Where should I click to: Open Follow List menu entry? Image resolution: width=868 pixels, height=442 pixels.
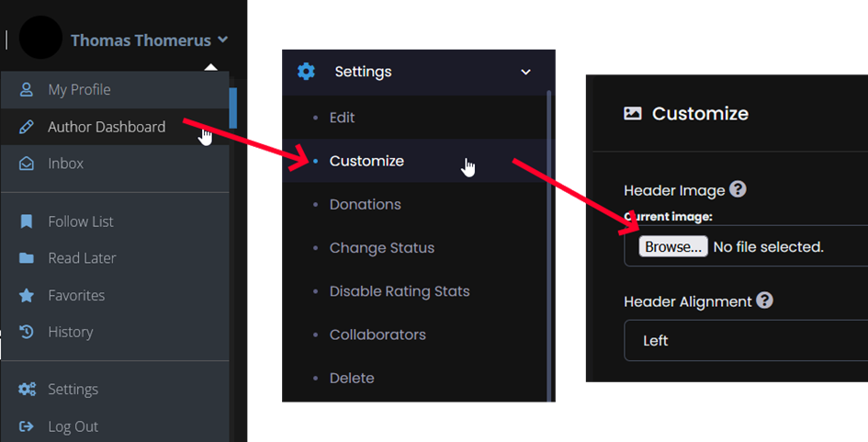click(115, 221)
